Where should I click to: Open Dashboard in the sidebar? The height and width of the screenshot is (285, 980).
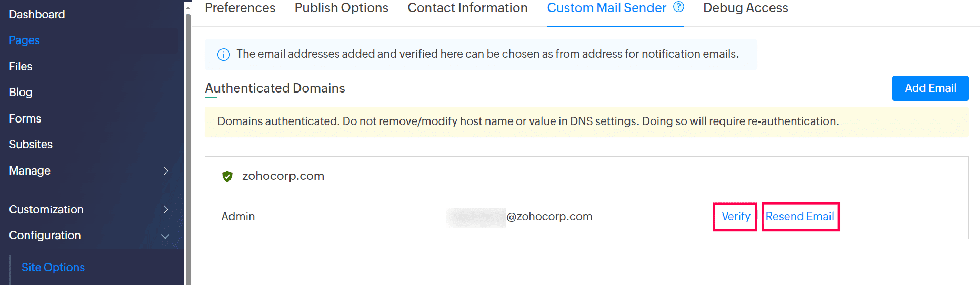37,15
